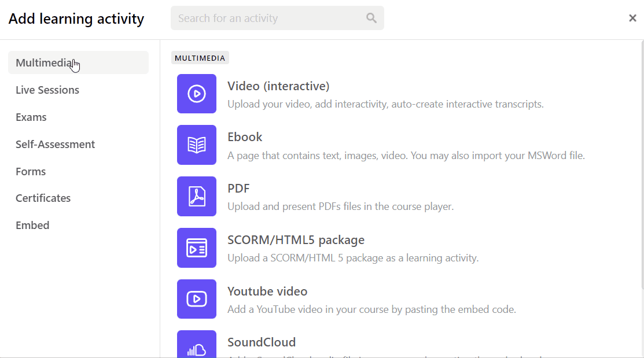Click the Youtube video icon
Viewport: 644px width, 358px height.
197,299
